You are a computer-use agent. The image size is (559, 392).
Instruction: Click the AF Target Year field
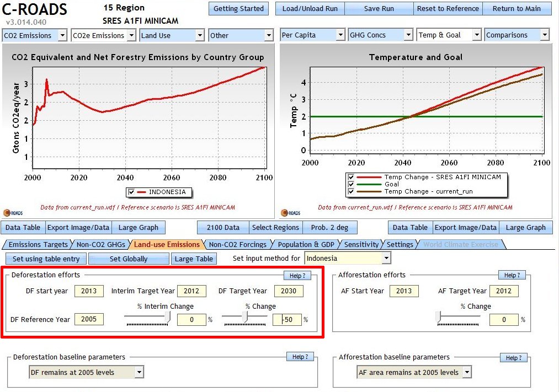point(504,291)
